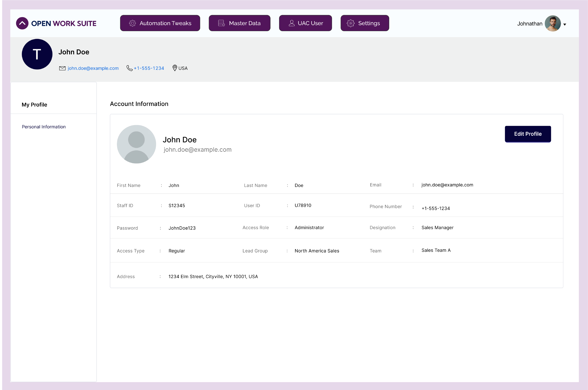Screen dimensions: 588x390
Task: Click the database icon in Master Data
Action: point(221,23)
